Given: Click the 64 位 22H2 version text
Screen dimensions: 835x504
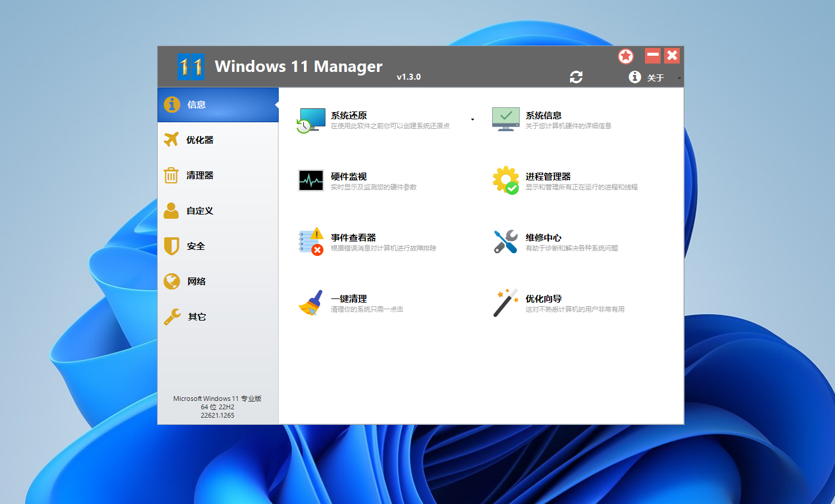Looking at the screenshot, I should pos(218,407).
